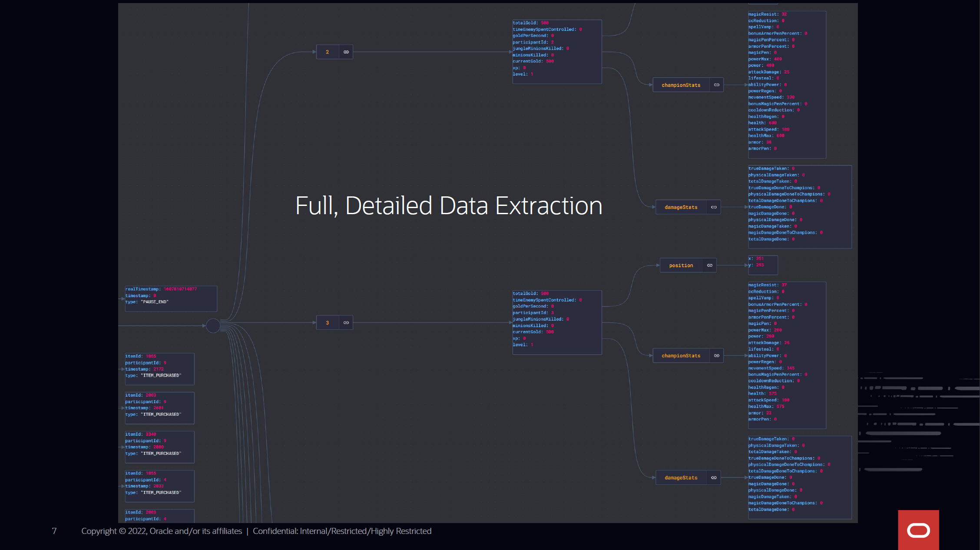Click the PAUSE_END event data box
Viewport: 980px width, 550px height.
point(171,298)
